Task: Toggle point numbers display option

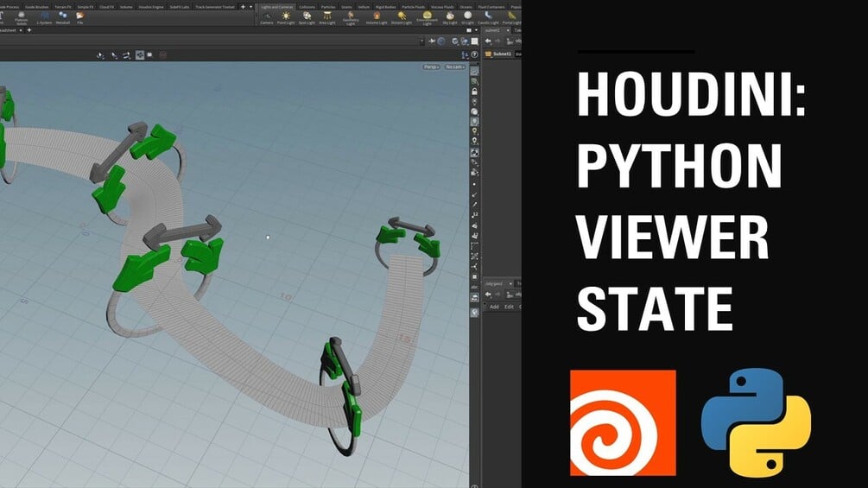Action: click(474, 215)
